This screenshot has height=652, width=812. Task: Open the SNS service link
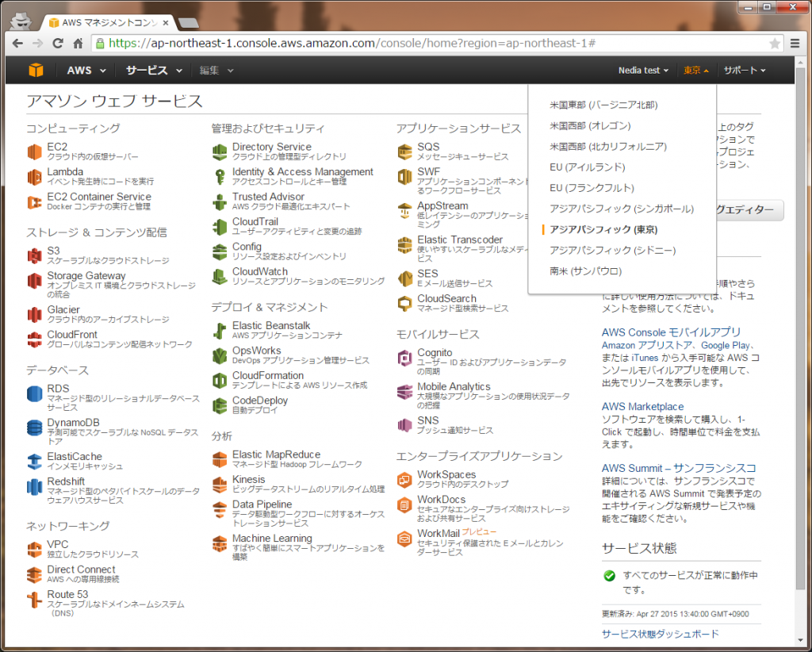coord(427,420)
